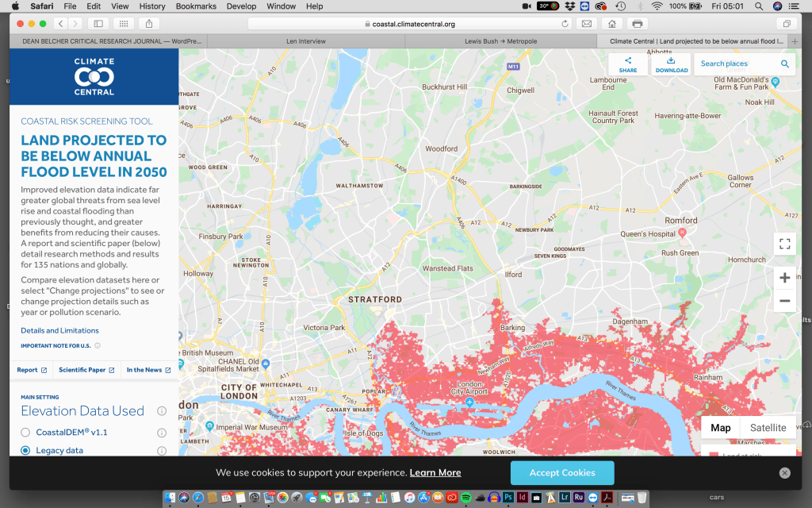Open the Scientific Paper link
Image resolution: width=812 pixels, height=508 pixels.
pos(86,370)
